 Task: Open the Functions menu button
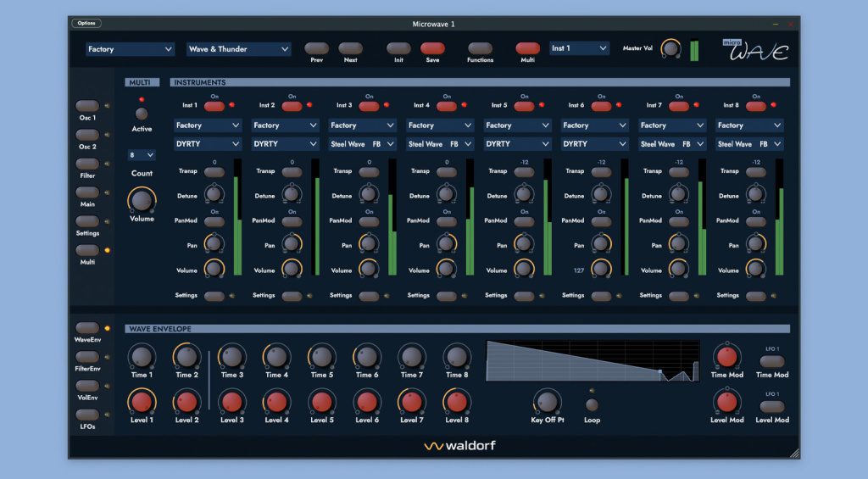(480, 48)
